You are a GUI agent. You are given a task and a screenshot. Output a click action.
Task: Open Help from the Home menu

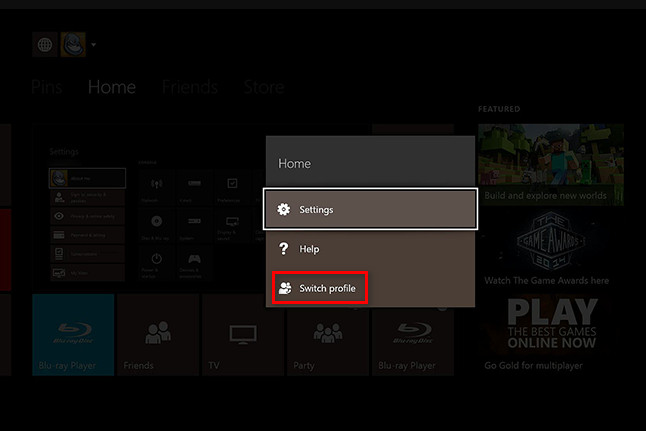[370, 249]
